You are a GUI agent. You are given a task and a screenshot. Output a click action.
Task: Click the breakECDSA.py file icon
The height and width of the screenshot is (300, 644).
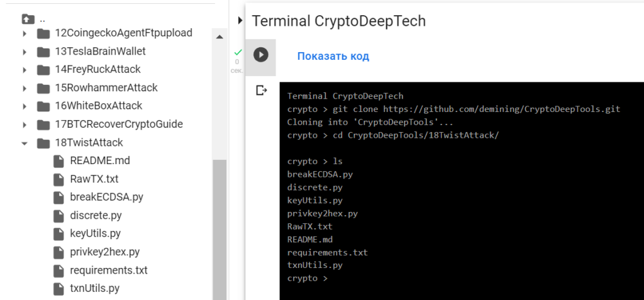point(58,197)
